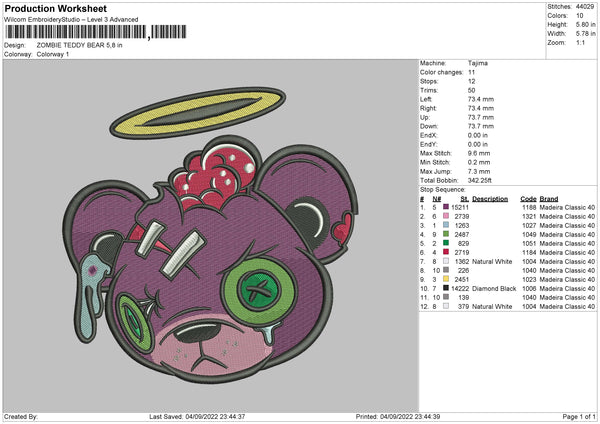
Task: Select the pink swatch with code 1321
Action: click(447, 217)
